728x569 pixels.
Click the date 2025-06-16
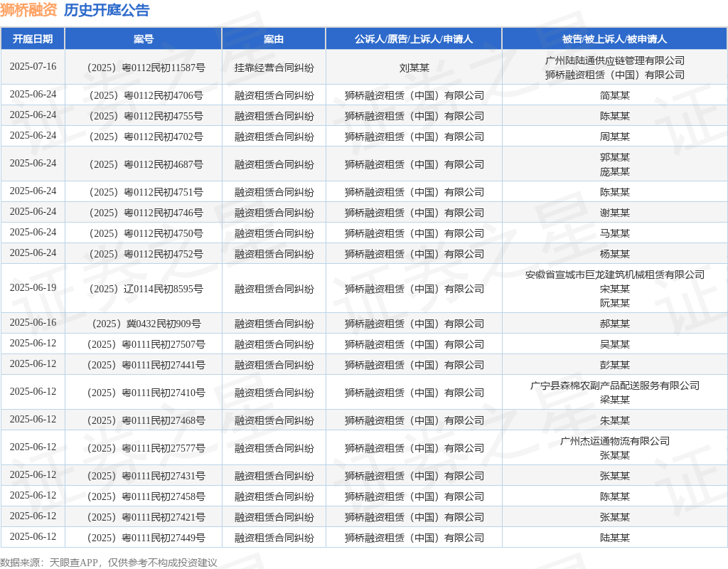click(x=33, y=322)
